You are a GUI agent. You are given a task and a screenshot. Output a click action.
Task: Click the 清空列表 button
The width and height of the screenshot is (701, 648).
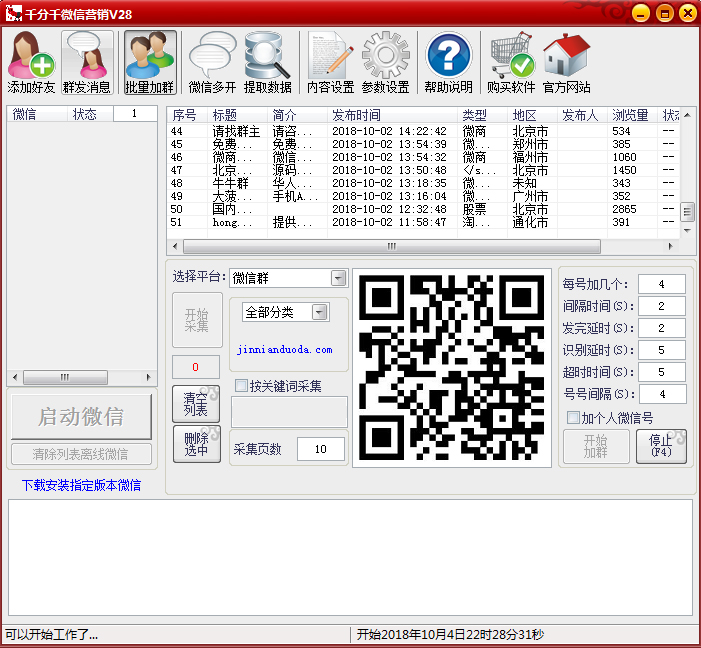196,404
